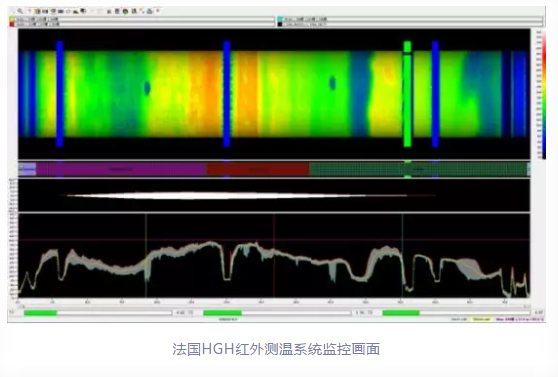Click the printer icon in the toolbar
Screen dimensions: 558x377
[150, 11]
